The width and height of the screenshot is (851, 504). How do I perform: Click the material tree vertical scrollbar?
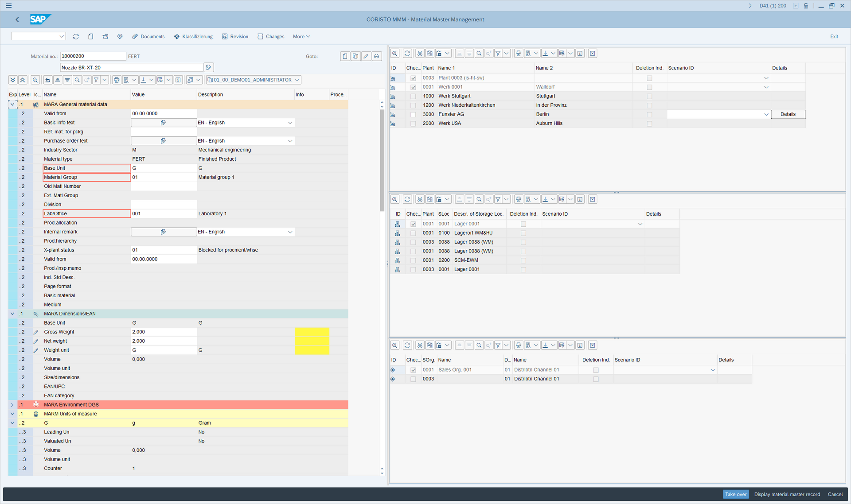[382, 160]
